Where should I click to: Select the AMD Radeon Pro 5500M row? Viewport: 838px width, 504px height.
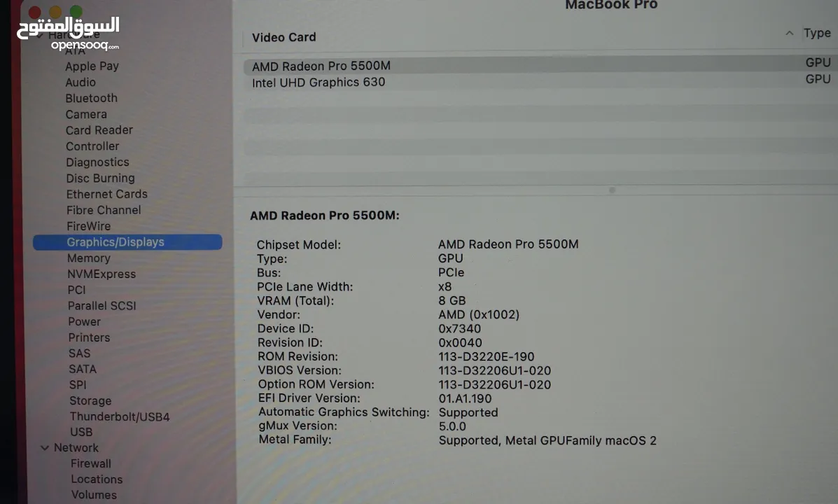tap(321, 65)
